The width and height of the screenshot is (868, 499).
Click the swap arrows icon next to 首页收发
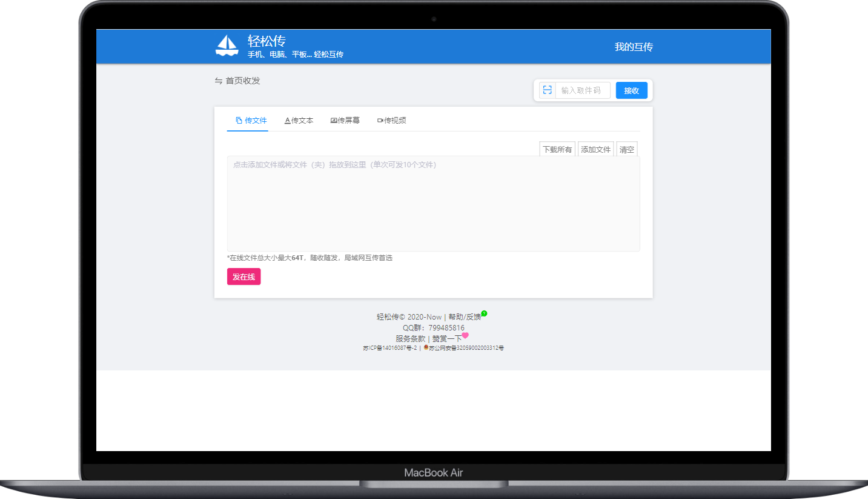tap(219, 81)
